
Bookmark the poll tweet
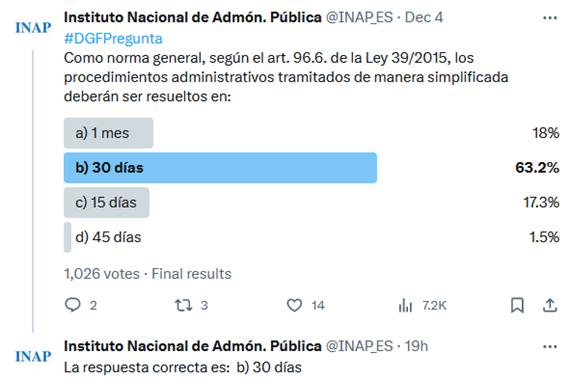pyautogui.click(x=517, y=305)
